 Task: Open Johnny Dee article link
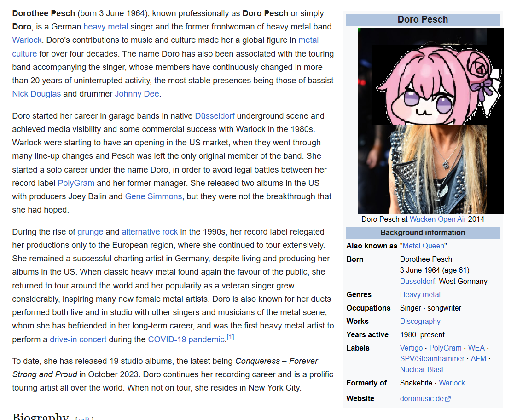(x=137, y=94)
